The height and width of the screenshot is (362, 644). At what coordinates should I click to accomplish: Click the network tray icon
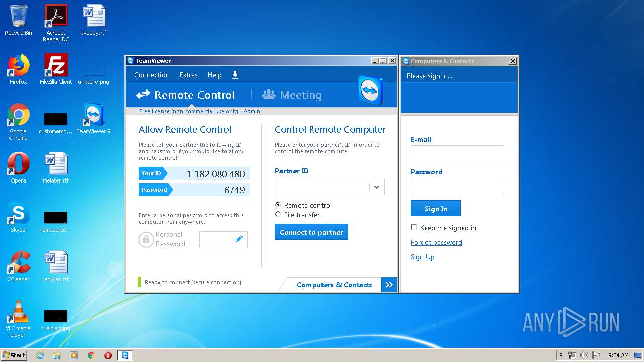572,355
